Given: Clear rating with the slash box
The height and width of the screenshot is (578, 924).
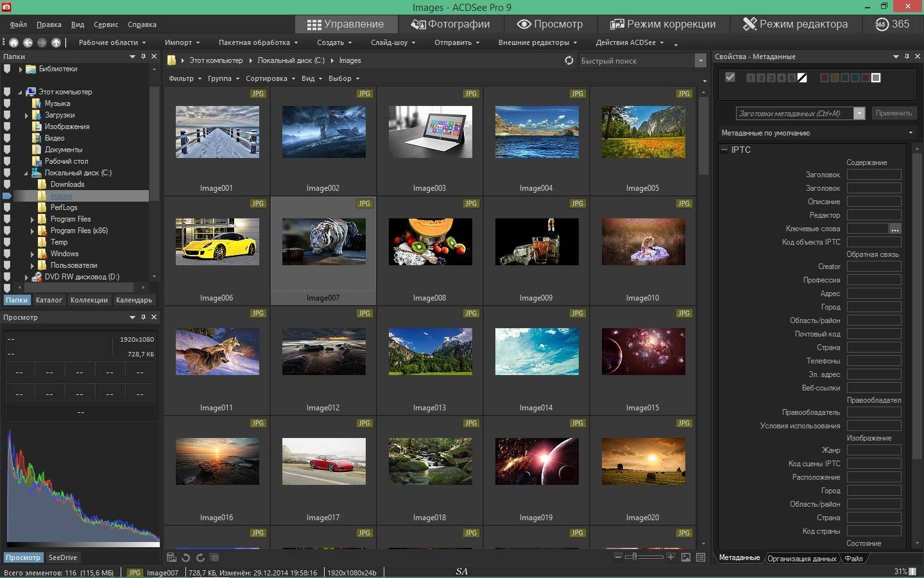Looking at the screenshot, I should point(802,78).
